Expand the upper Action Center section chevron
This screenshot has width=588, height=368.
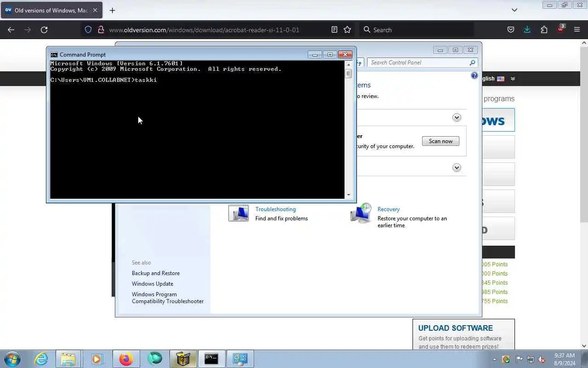[x=457, y=117]
